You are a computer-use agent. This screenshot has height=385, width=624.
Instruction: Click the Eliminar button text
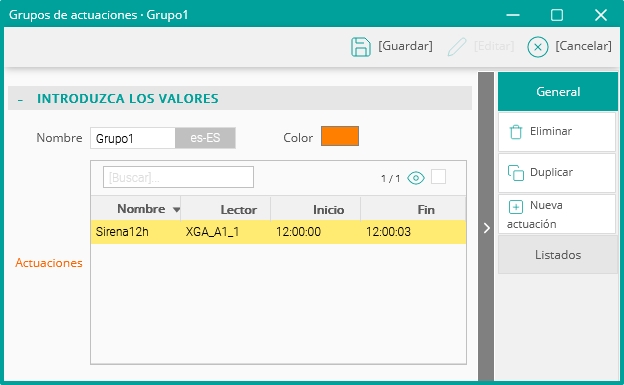click(551, 131)
